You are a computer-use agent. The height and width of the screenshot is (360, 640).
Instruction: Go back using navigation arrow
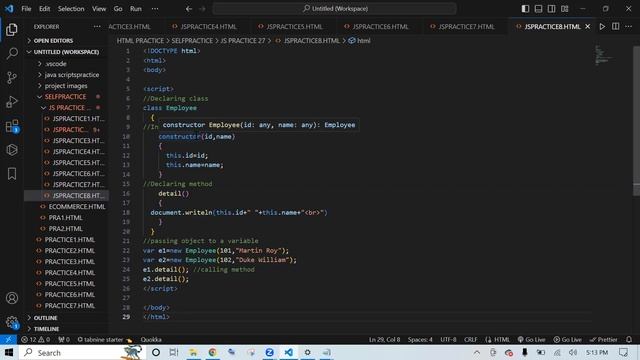pos(189,9)
